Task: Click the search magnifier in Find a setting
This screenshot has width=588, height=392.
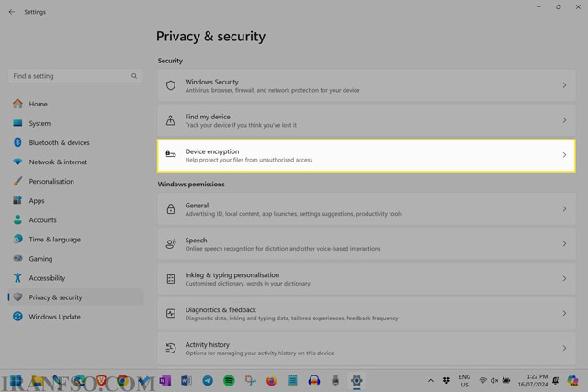Action: pos(134,76)
